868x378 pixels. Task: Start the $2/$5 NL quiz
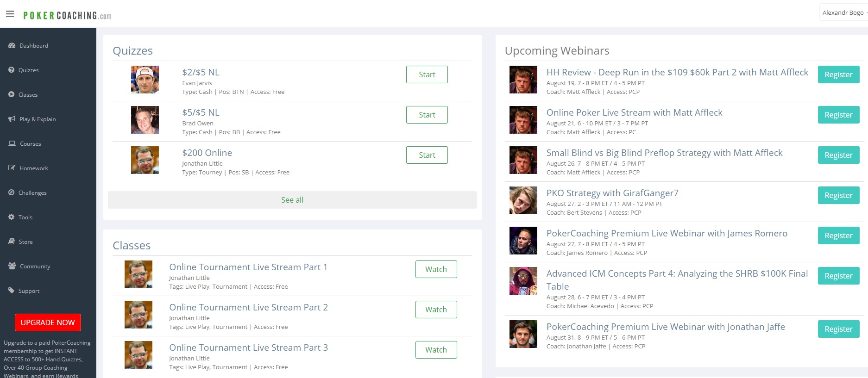pos(427,74)
